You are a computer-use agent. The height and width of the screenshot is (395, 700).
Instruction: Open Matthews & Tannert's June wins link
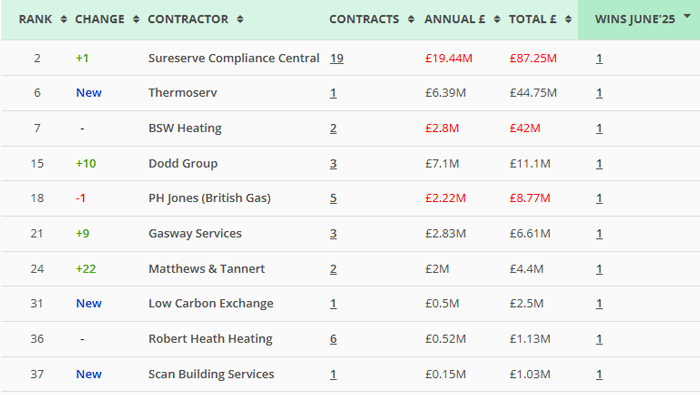[x=599, y=269]
